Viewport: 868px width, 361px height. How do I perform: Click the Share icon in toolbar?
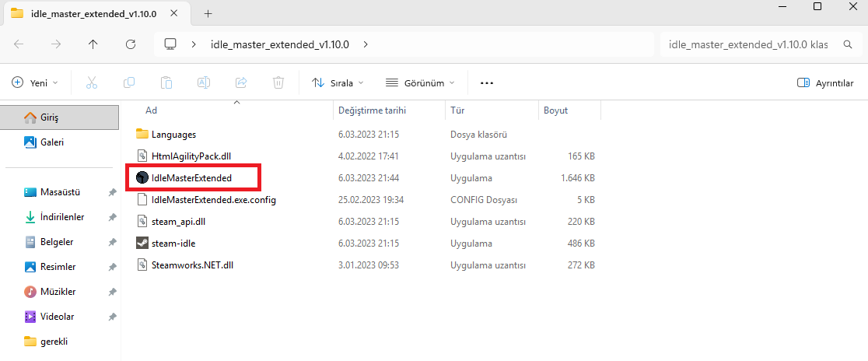pyautogui.click(x=241, y=83)
